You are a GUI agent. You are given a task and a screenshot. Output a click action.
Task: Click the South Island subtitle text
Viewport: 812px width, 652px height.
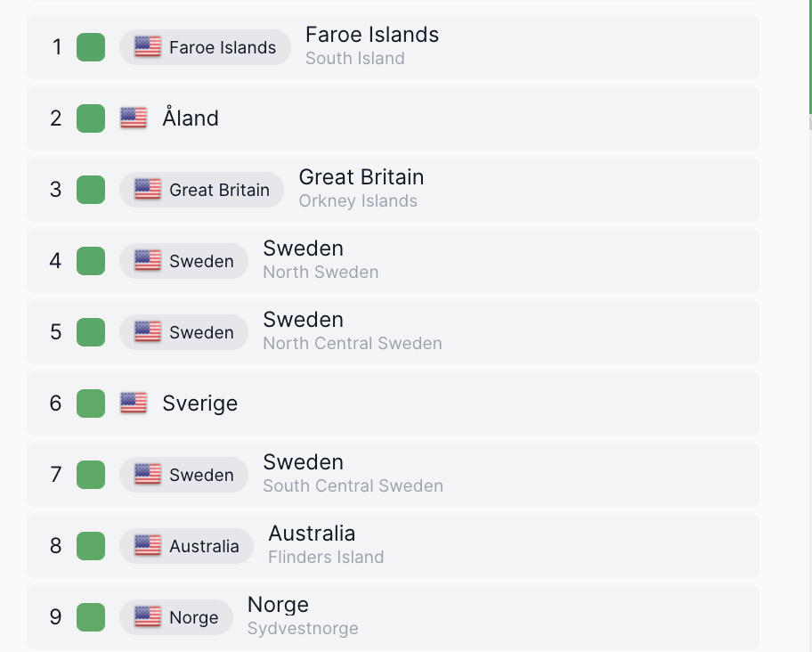click(x=354, y=58)
